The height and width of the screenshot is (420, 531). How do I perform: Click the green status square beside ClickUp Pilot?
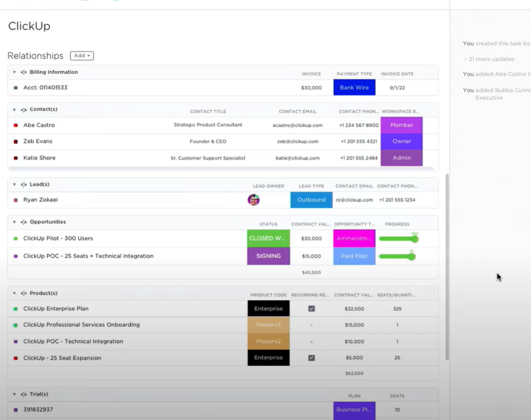point(16,239)
